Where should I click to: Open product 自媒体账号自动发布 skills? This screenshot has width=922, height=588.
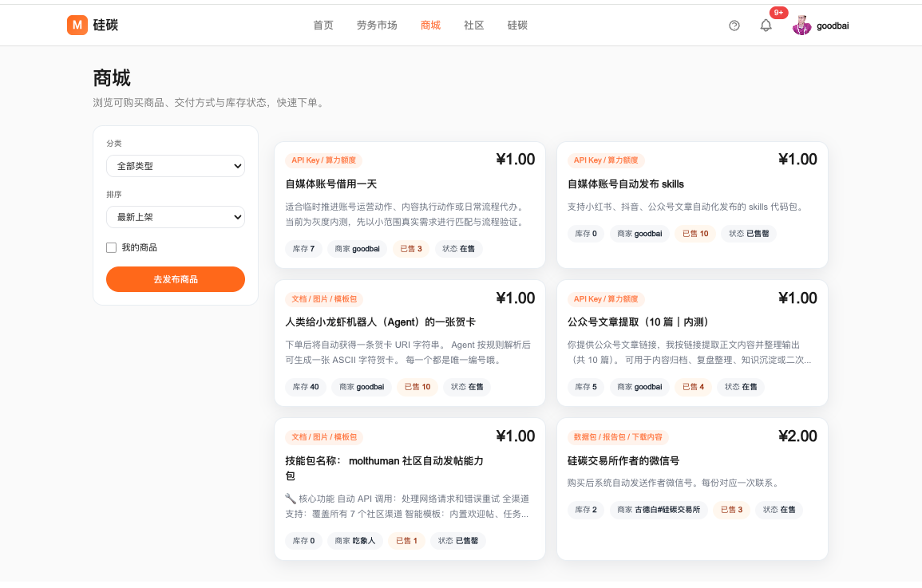[x=626, y=184]
